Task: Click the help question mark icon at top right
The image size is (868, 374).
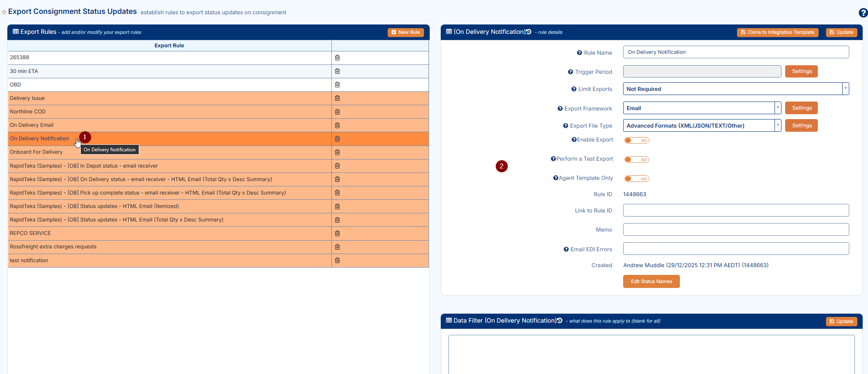Action: click(x=863, y=13)
